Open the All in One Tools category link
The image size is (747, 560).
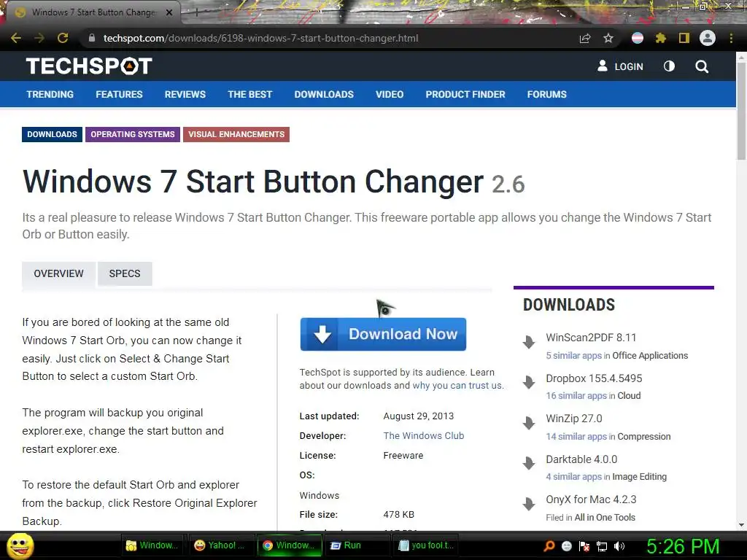tap(605, 518)
